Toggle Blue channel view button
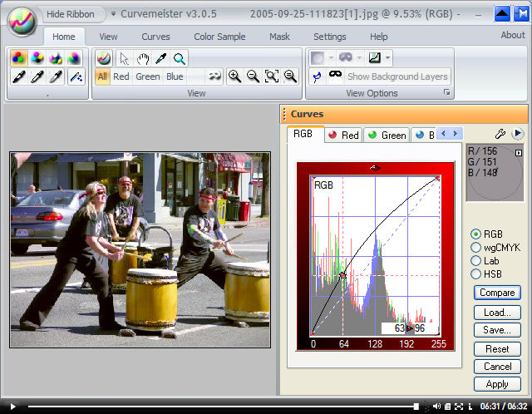 tap(175, 76)
